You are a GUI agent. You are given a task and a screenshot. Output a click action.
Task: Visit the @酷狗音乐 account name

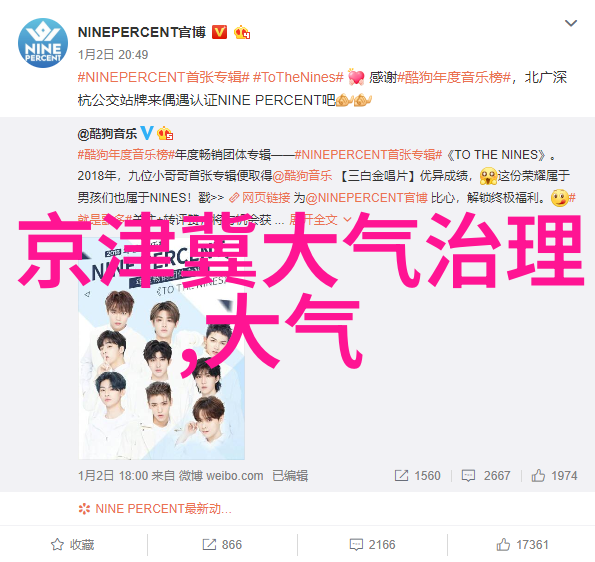point(107,134)
